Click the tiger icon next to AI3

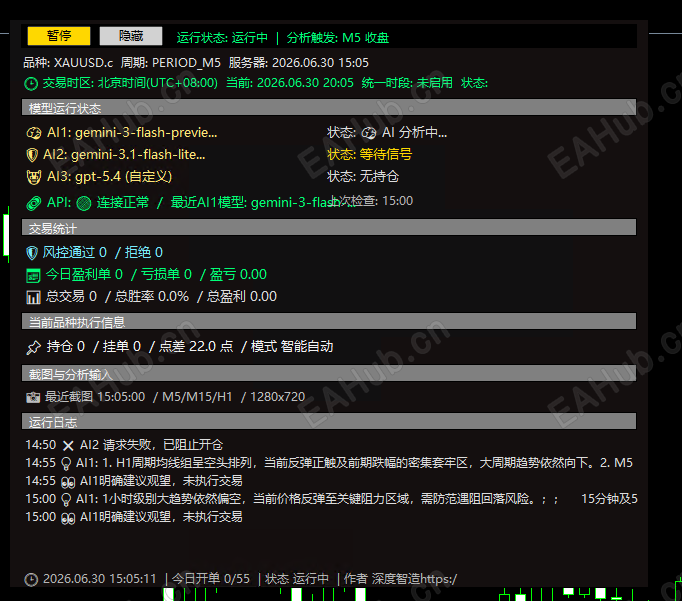click(x=34, y=177)
